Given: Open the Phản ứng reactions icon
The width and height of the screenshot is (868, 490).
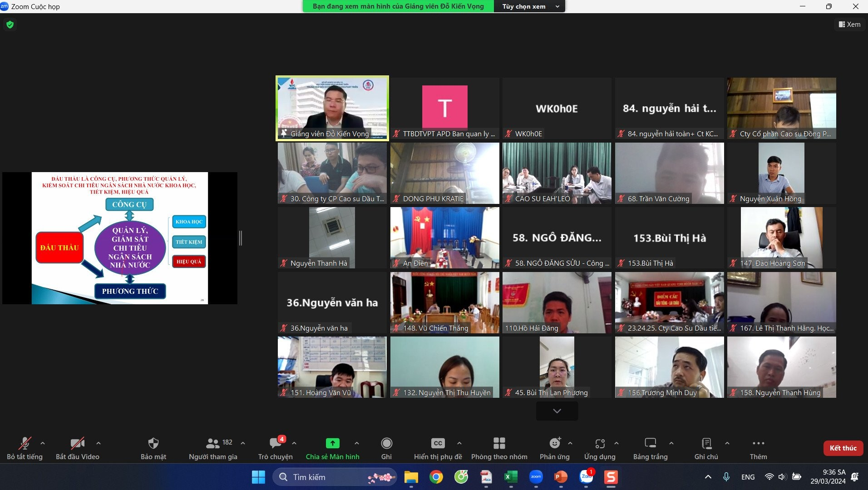Looking at the screenshot, I should coord(554,444).
